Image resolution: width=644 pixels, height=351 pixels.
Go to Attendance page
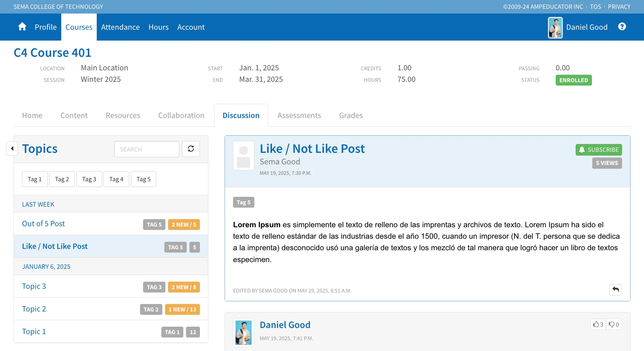120,27
